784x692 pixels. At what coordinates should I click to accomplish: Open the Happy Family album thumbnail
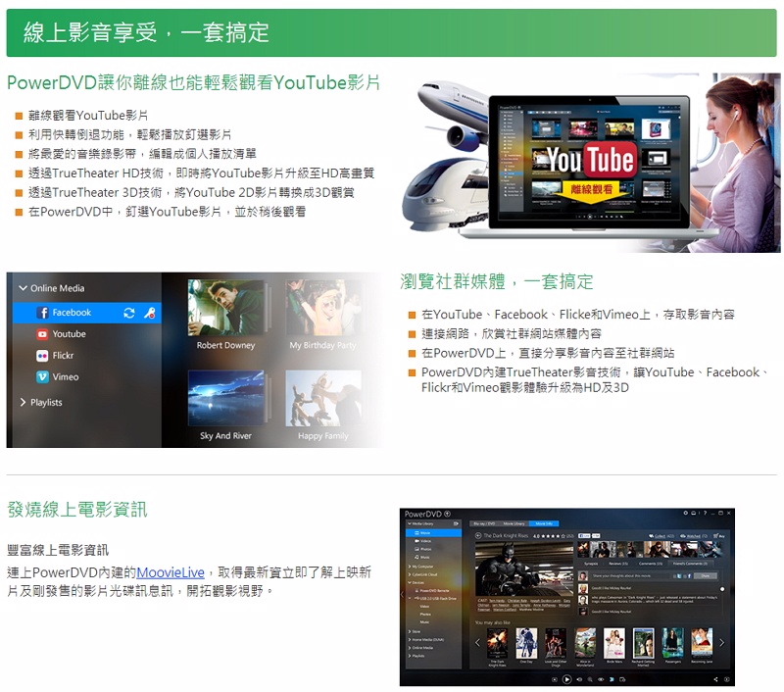(x=323, y=398)
